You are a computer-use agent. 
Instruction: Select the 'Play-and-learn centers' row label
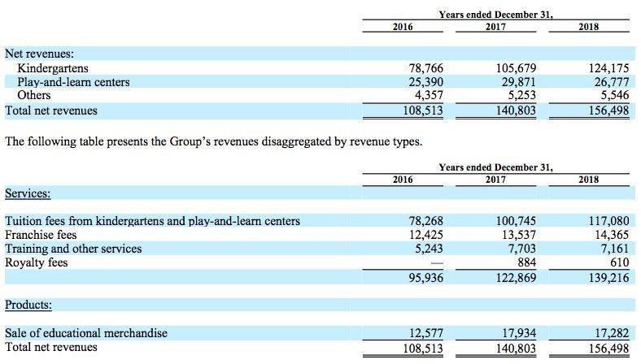[73, 82]
